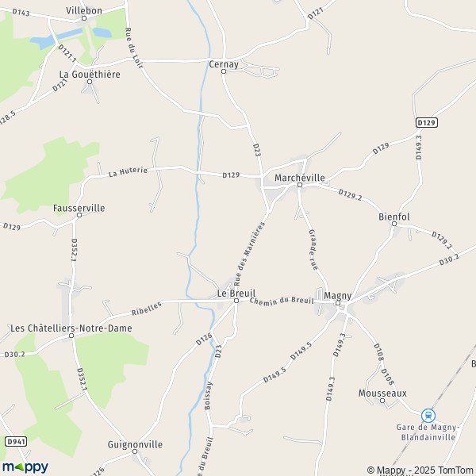Image resolution: width=476 pixels, height=476 pixels.
Task: Click the La Huterie road label
Action: (128, 172)
